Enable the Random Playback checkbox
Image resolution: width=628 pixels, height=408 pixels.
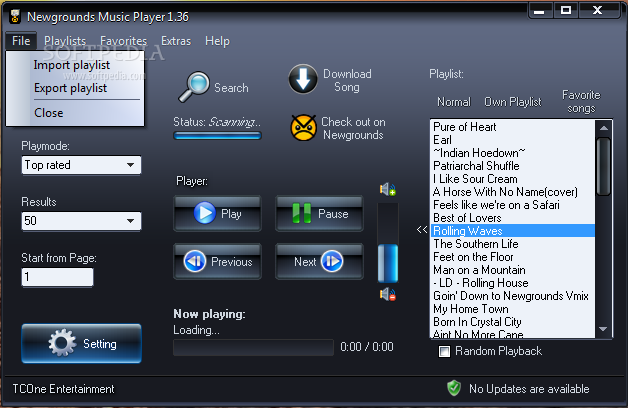tap(444, 352)
